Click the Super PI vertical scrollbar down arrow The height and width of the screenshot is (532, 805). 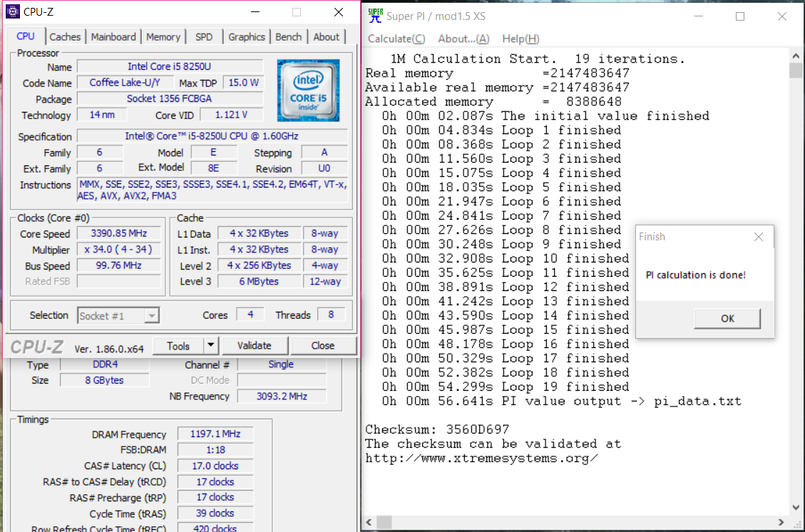tap(796, 507)
